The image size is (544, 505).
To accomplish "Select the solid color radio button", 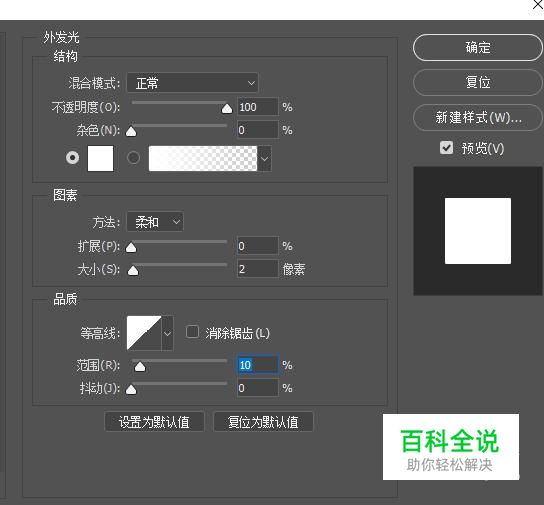I will (x=73, y=158).
